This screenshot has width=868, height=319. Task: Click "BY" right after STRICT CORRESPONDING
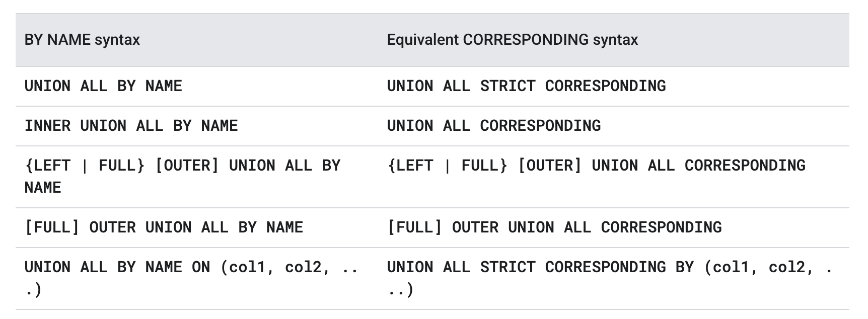click(685, 267)
